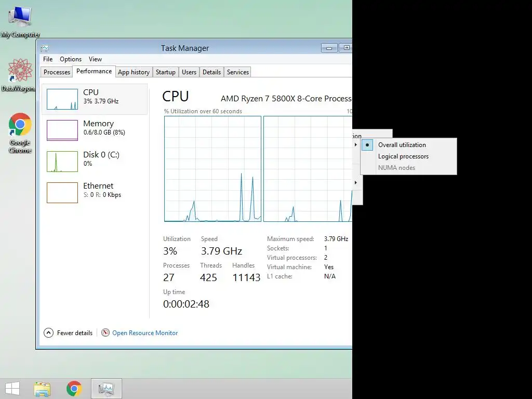
Task: Click the Sockets value 1
Action: (x=326, y=248)
